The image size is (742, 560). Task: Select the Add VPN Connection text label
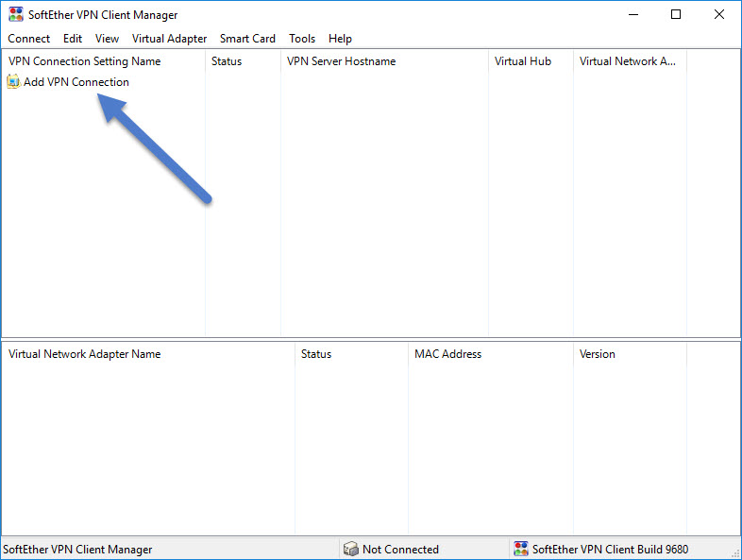(x=76, y=82)
